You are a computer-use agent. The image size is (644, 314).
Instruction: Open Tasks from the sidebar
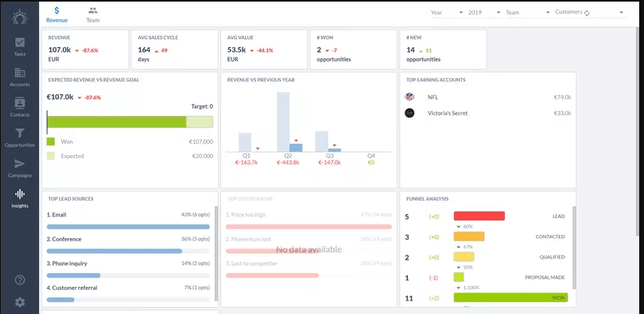point(20,46)
